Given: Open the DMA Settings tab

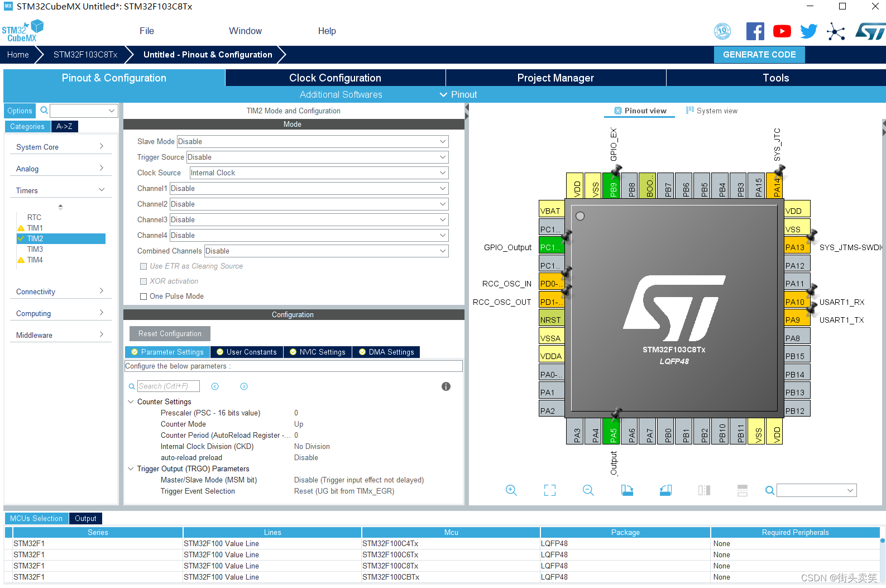Looking at the screenshot, I should [386, 352].
